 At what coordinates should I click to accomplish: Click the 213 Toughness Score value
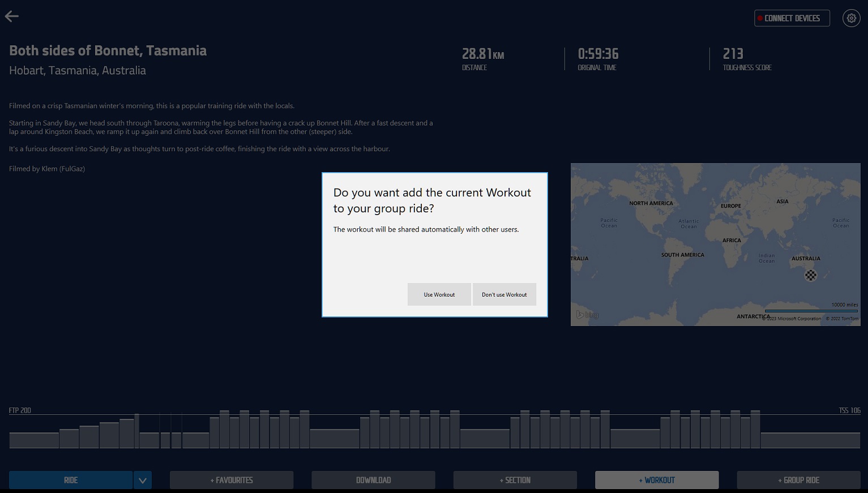[733, 54]
